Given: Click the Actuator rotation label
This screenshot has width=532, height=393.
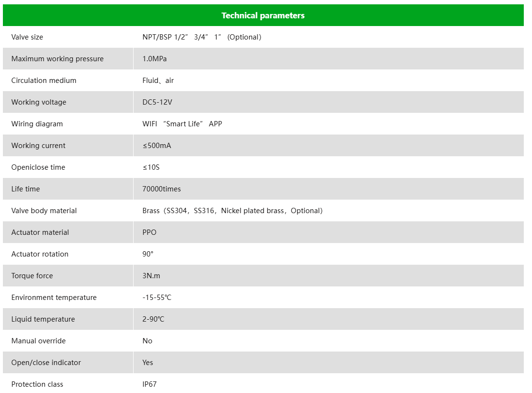Looking at the screenshot, I should pyautogui.click(x=40, y=254).
